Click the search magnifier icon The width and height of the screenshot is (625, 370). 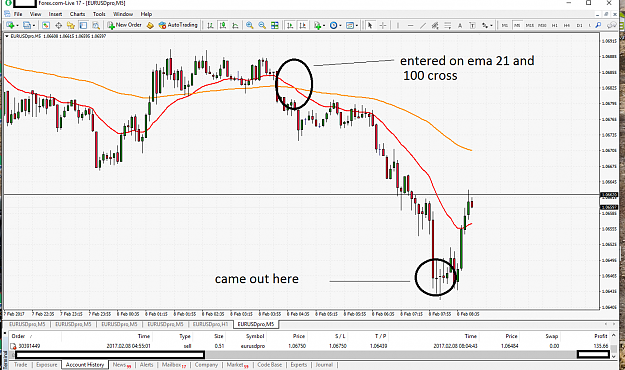click(x=598, y=25)
